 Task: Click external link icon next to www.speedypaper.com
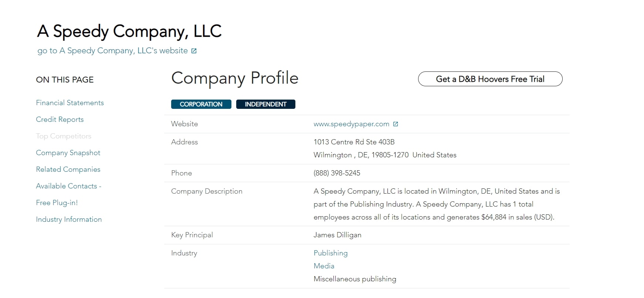(x=396, y=124)
